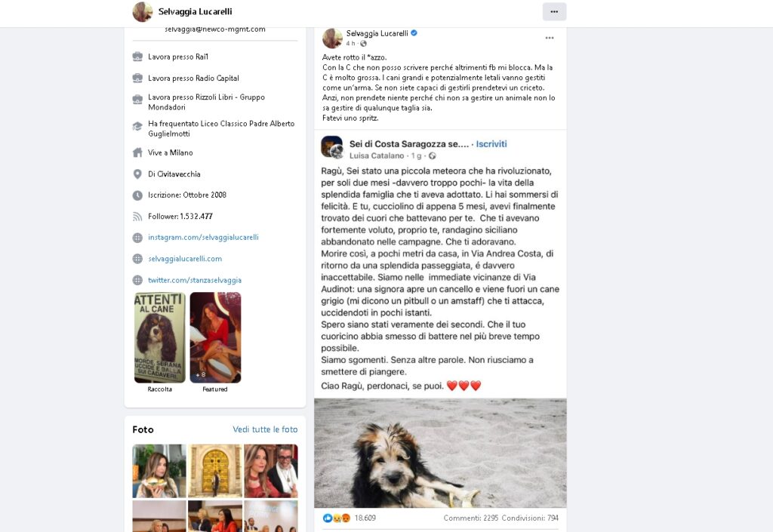
Task: Open Sei di Costa Saragozza group name
Action: (408, 144)
